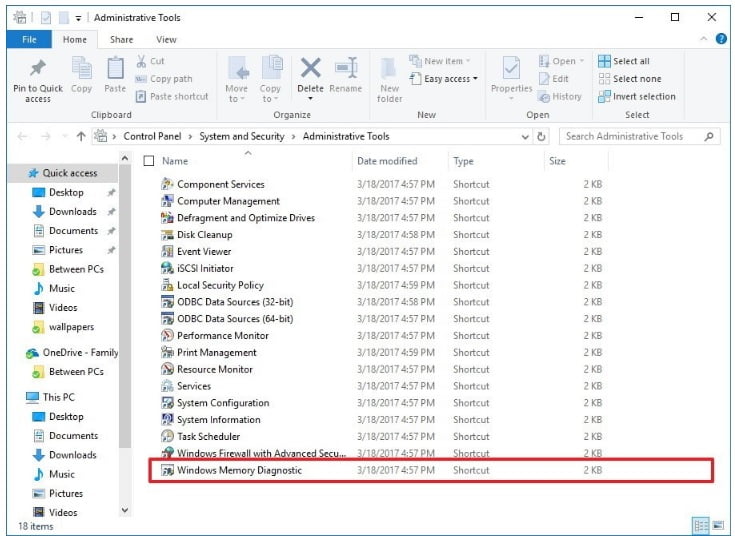This screenshot has width=735, height=536.
Task: Click the Delete X icon
Action: 310,68
